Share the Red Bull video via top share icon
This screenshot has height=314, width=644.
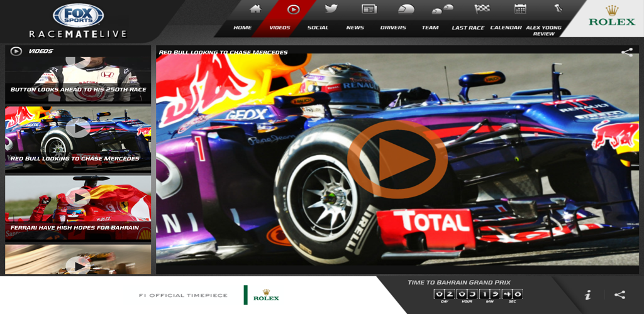coord(627,52)
